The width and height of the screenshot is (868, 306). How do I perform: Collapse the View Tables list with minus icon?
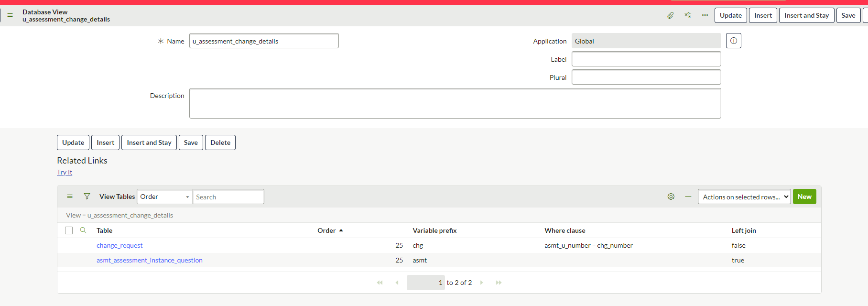coord(688,197)
